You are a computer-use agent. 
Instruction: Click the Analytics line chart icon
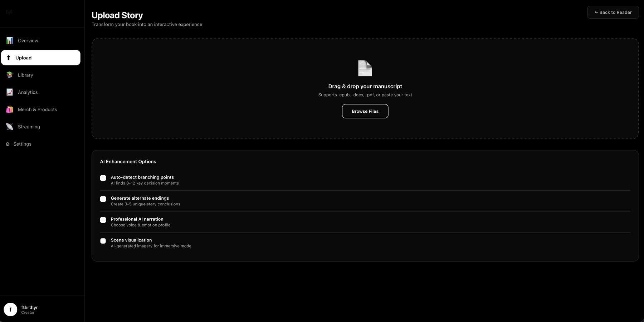[10, 92]
